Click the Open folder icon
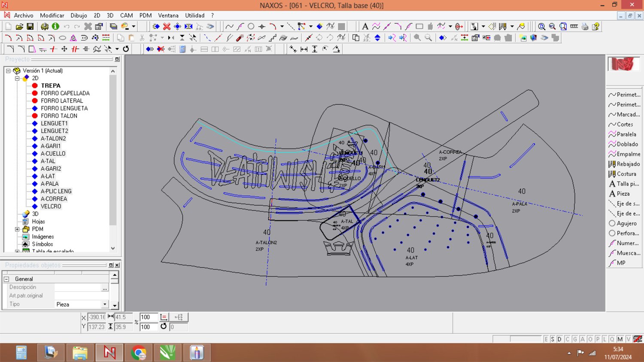 19,26
